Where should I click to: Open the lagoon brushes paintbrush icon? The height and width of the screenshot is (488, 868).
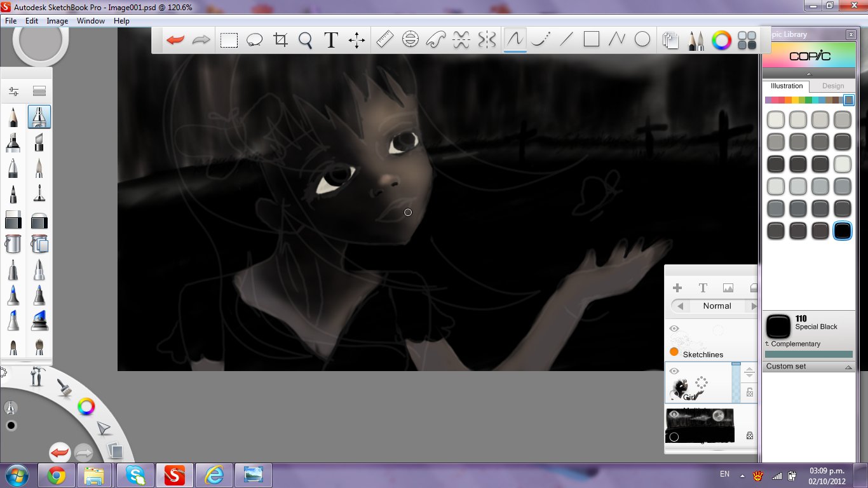click(x=64, y=387)
